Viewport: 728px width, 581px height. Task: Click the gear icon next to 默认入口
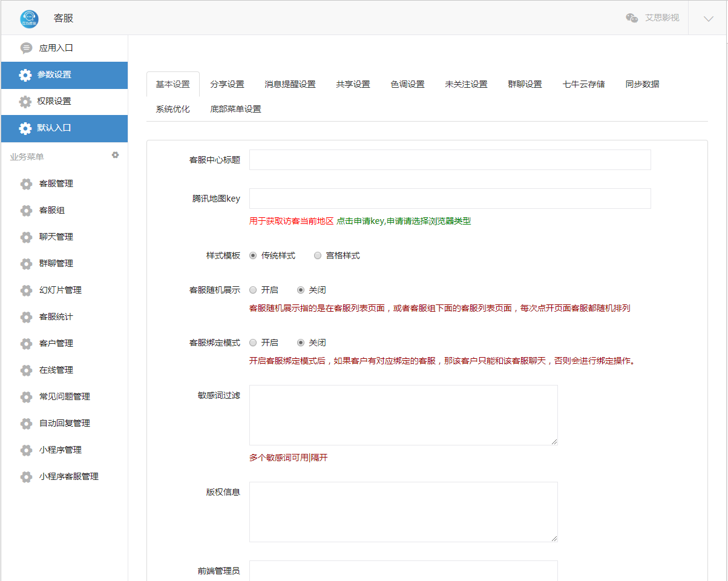point(25,128)
